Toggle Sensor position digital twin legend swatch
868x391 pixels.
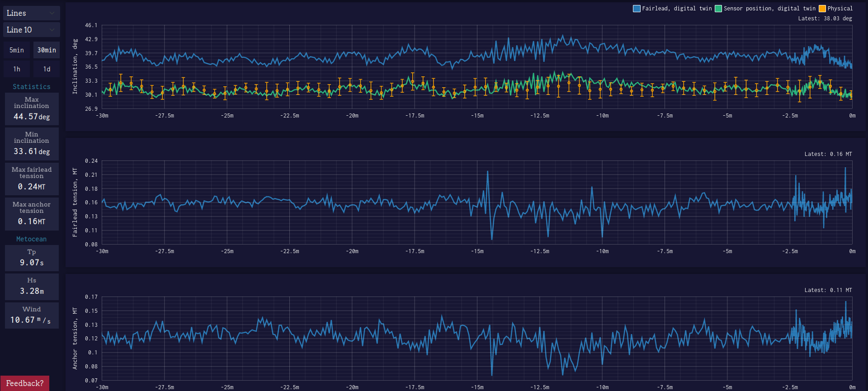pos(718,9)
